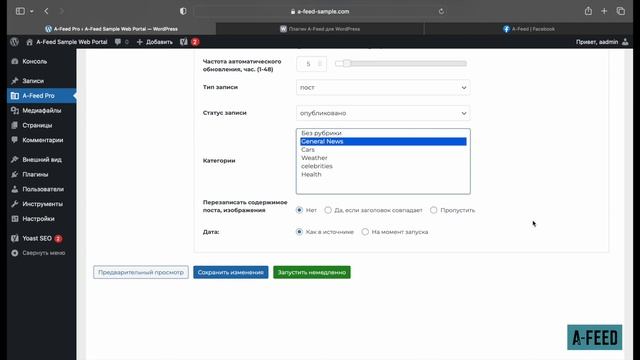Click the update frequency stepper arrows
The width and height of the screenshot is (640, 360).
pyautogui.click(x=320, y=64)
